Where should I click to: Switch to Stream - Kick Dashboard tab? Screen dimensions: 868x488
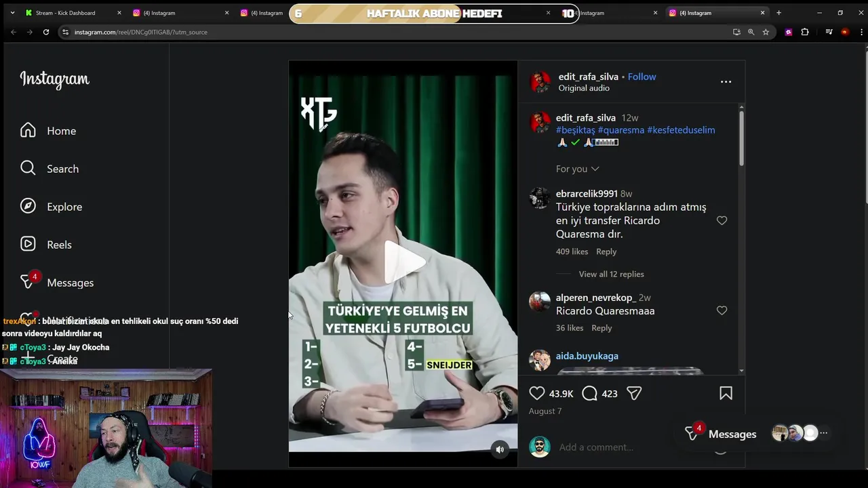(65, 13)
